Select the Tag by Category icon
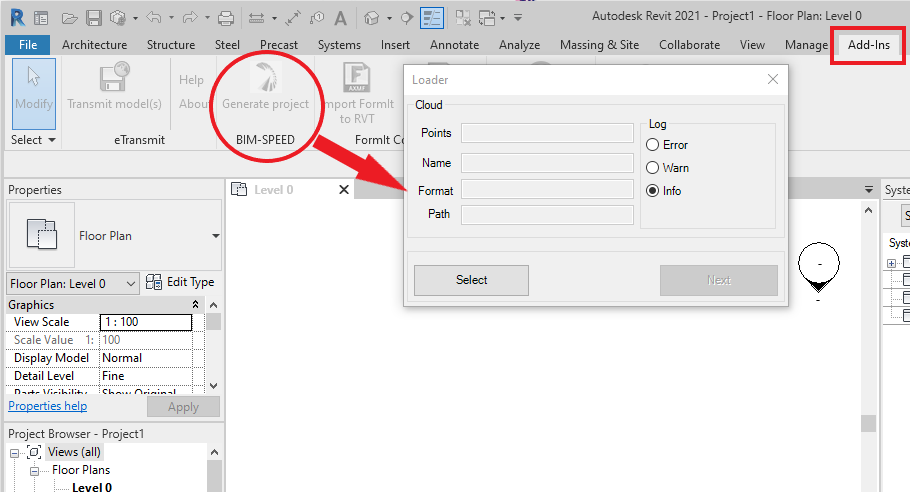 [317, 19]
